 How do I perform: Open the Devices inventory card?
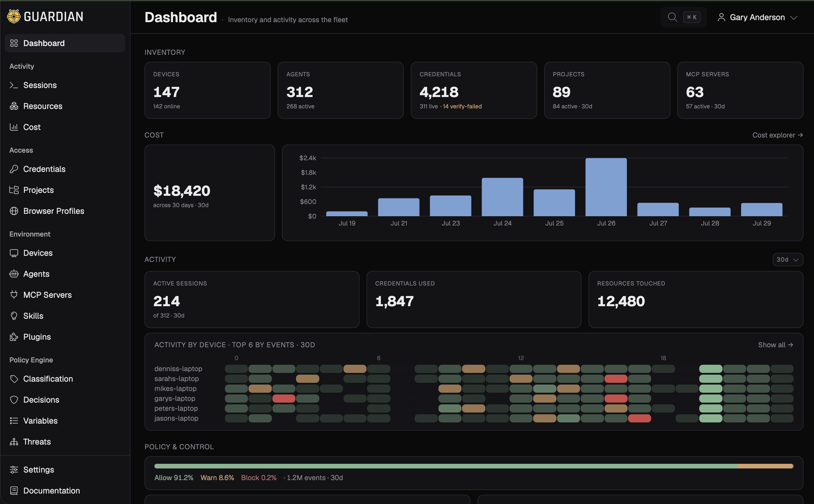(207, 90)
